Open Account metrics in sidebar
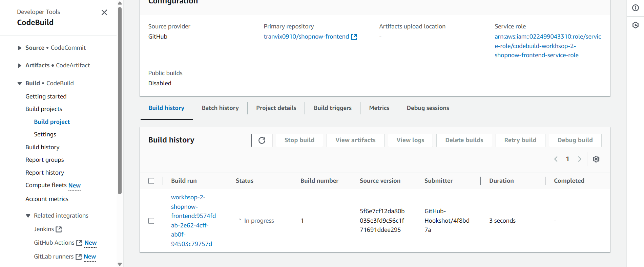 point(47,199)
